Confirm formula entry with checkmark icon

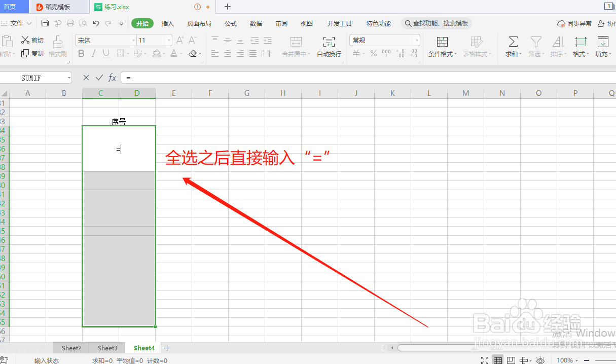point(99,78)
